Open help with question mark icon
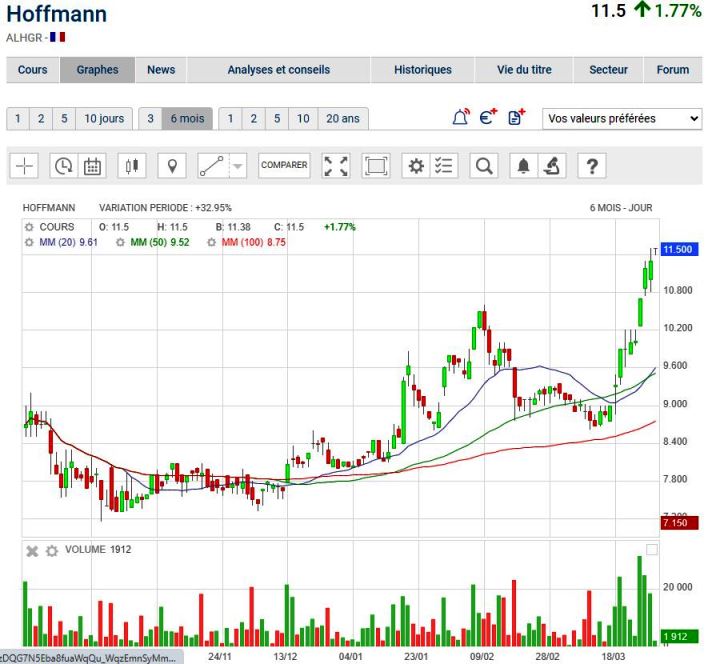 coord(592,166)
